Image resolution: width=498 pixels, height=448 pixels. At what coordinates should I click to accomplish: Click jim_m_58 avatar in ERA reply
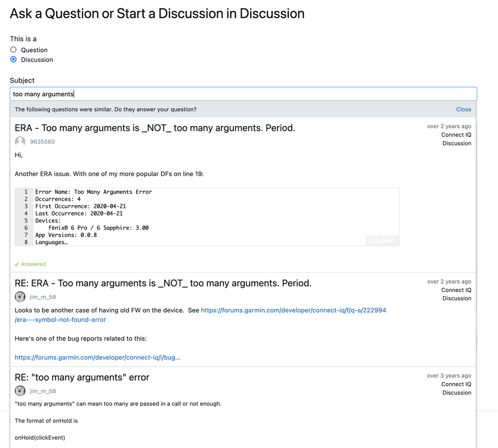20,297
